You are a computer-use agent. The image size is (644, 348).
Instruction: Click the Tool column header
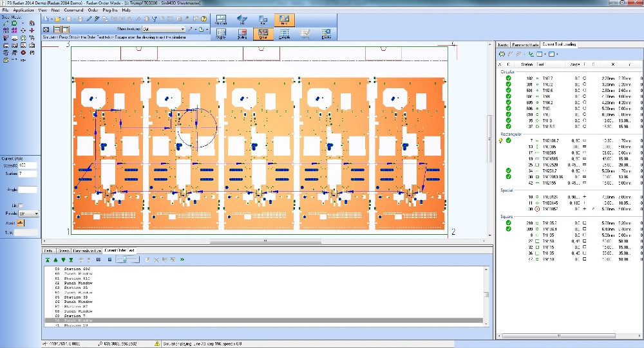540,64
